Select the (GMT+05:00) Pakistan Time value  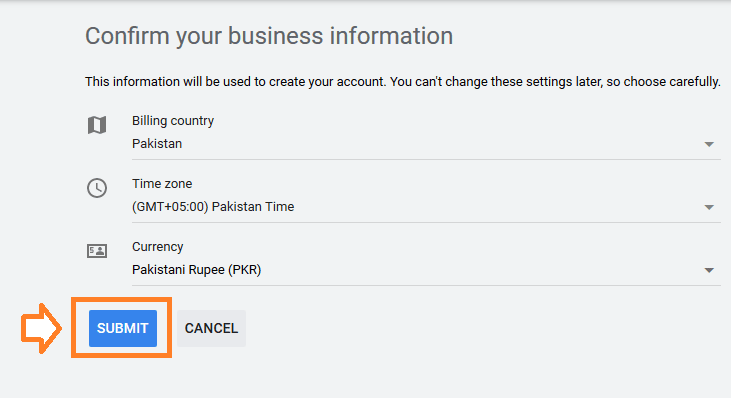[x=213, y=206]
